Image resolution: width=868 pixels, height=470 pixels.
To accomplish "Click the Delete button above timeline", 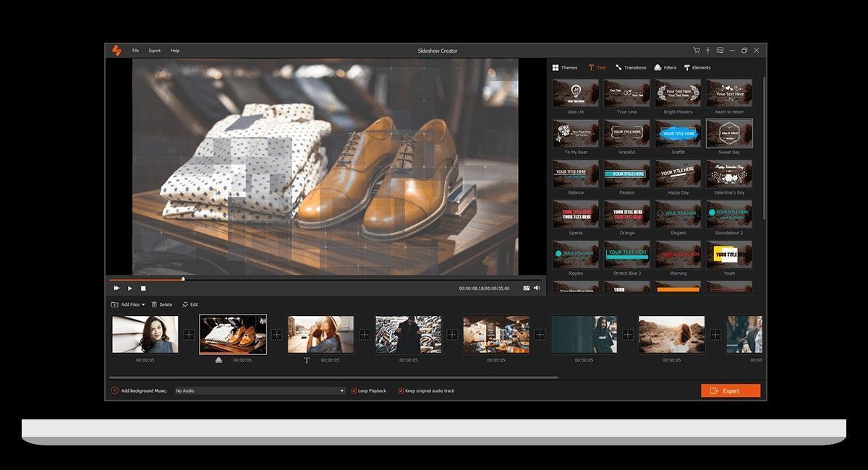I will click(x=162, y=304).
